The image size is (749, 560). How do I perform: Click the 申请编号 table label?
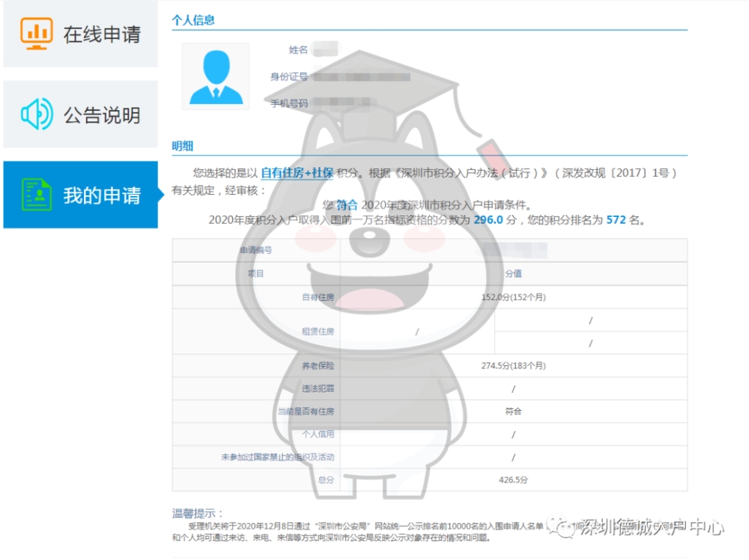click(x=256, y=250)
